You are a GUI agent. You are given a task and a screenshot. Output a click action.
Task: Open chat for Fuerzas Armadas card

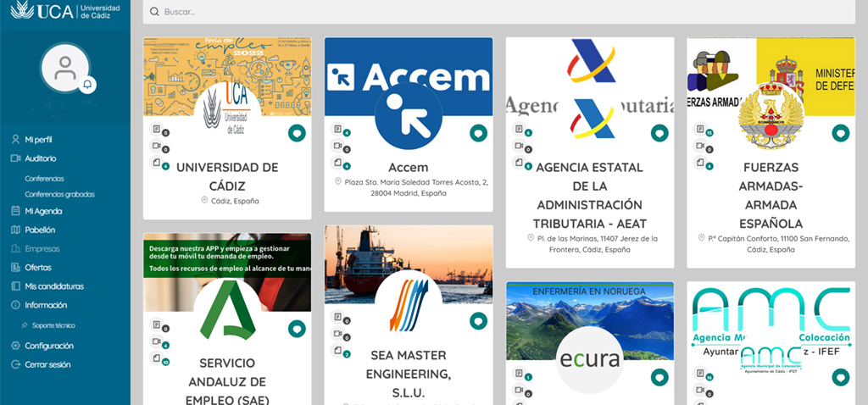[840, 133]
